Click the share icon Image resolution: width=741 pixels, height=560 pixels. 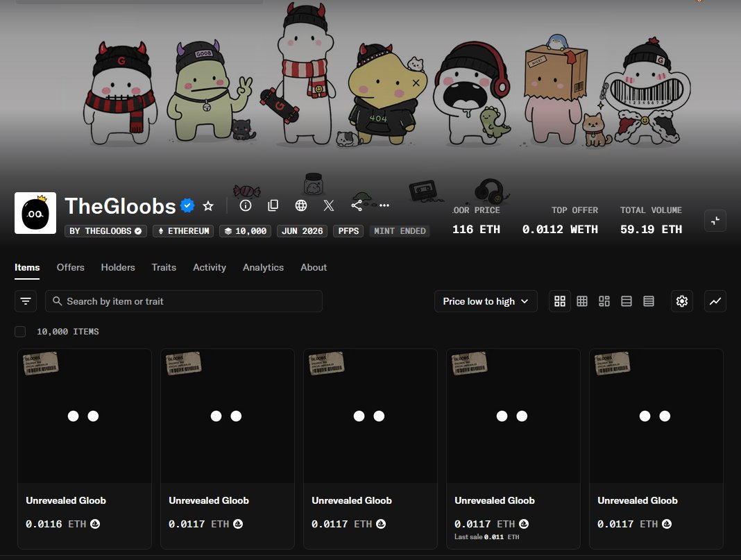point(357,205)
